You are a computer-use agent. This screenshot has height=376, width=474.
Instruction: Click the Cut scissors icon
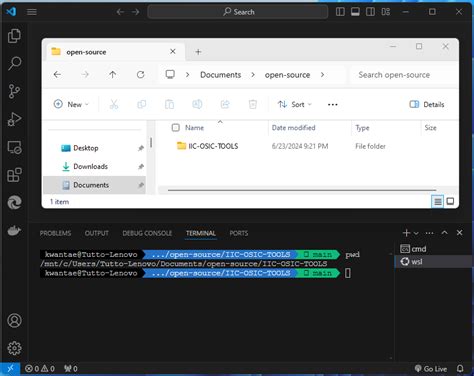pos(114,104)
